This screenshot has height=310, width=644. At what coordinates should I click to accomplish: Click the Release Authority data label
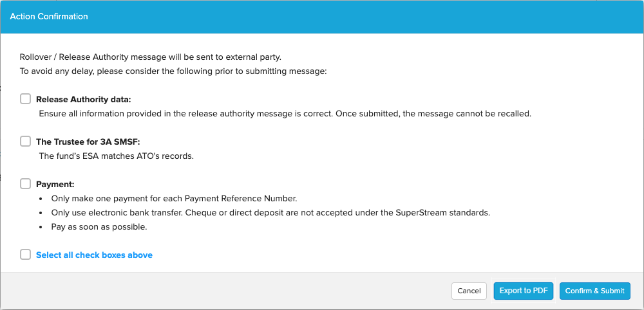click(x=83, y=100)
